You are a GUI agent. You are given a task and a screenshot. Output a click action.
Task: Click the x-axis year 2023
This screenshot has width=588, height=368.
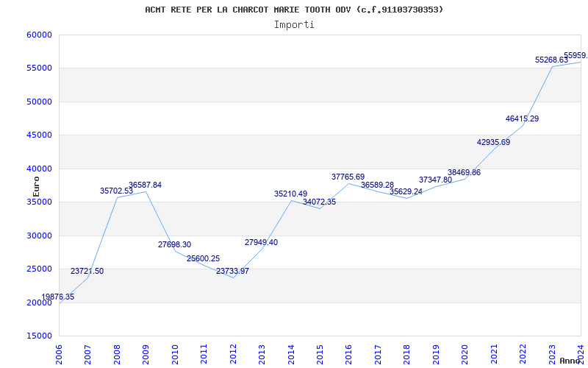coord(553,355)
